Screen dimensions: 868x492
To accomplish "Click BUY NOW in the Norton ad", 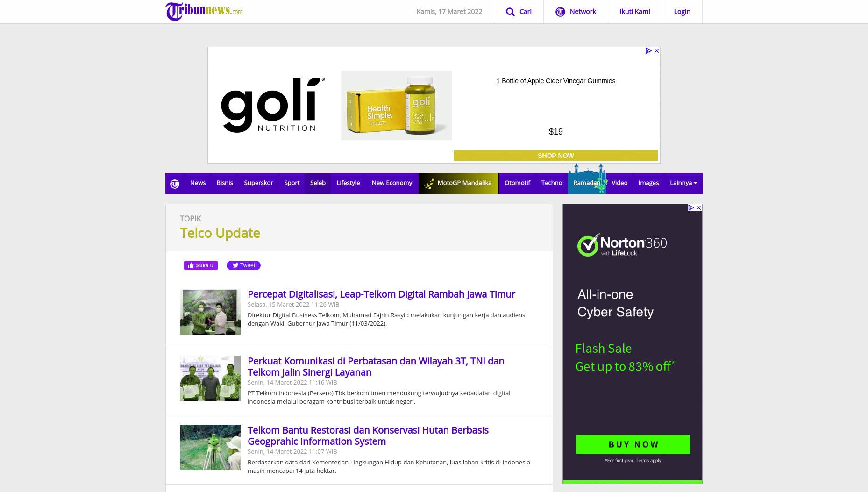I will point(633,444).
